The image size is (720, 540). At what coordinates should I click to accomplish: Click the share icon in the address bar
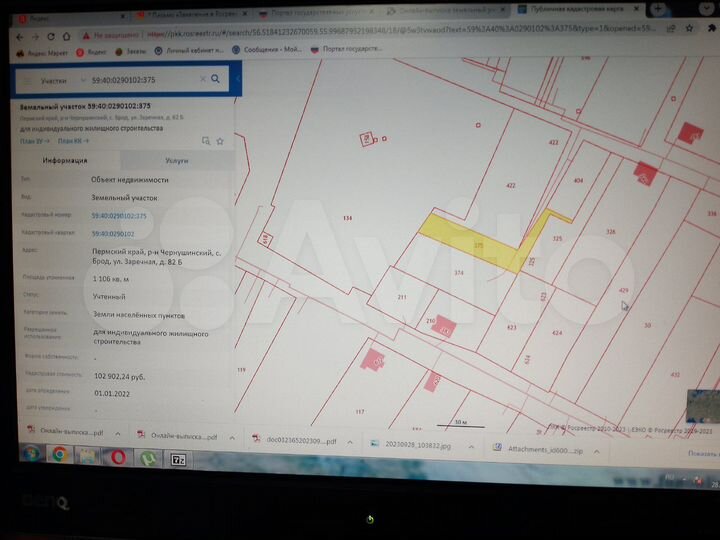click(671, 28)
